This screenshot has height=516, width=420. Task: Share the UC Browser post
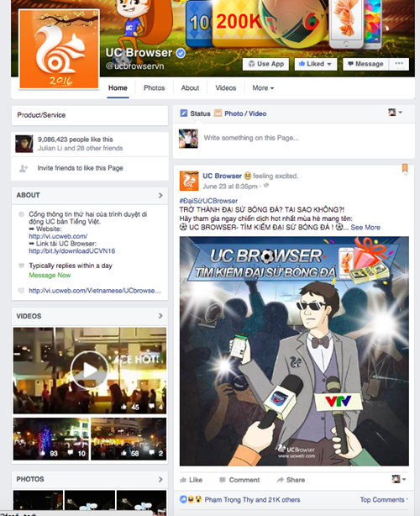click(291, 480)
